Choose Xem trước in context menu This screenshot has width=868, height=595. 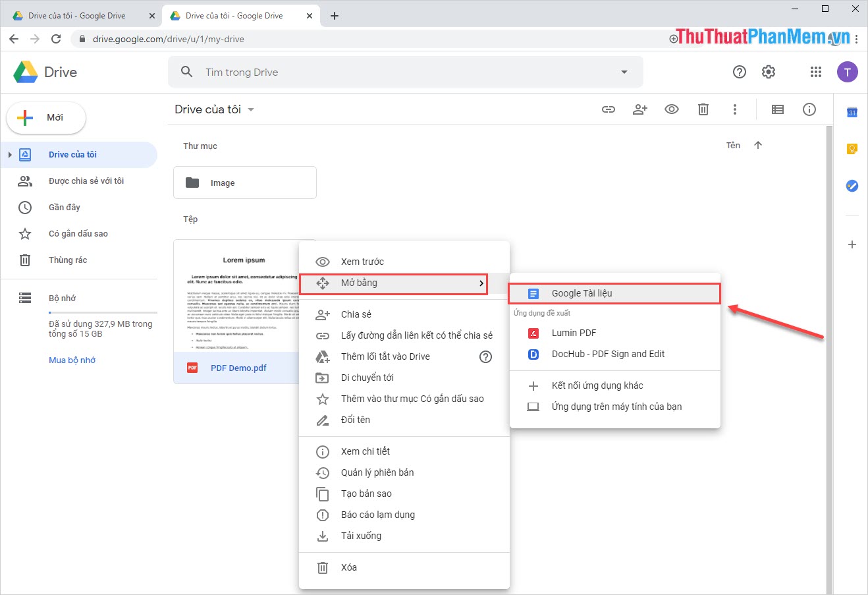pyautogui.click(x=404, y=262)
